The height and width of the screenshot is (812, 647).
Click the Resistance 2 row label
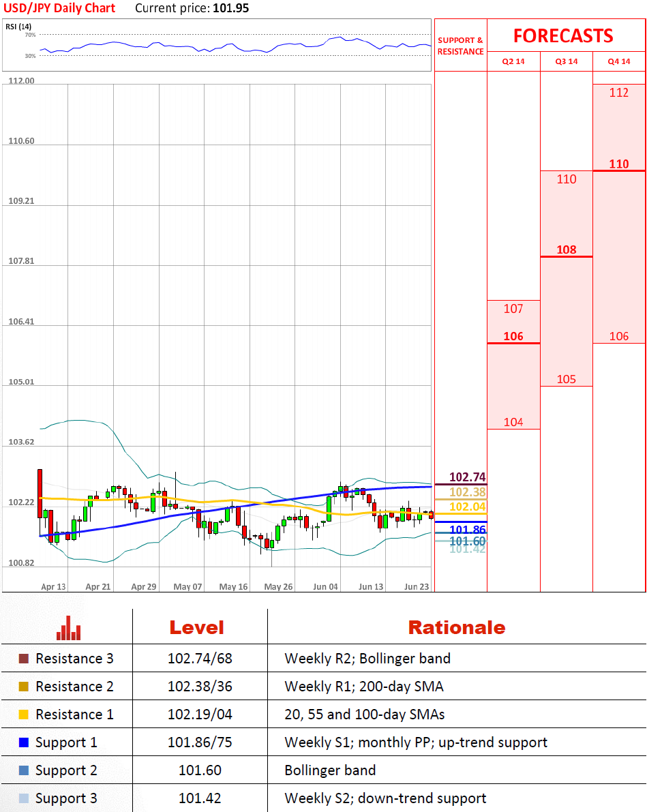click(74, 687)
